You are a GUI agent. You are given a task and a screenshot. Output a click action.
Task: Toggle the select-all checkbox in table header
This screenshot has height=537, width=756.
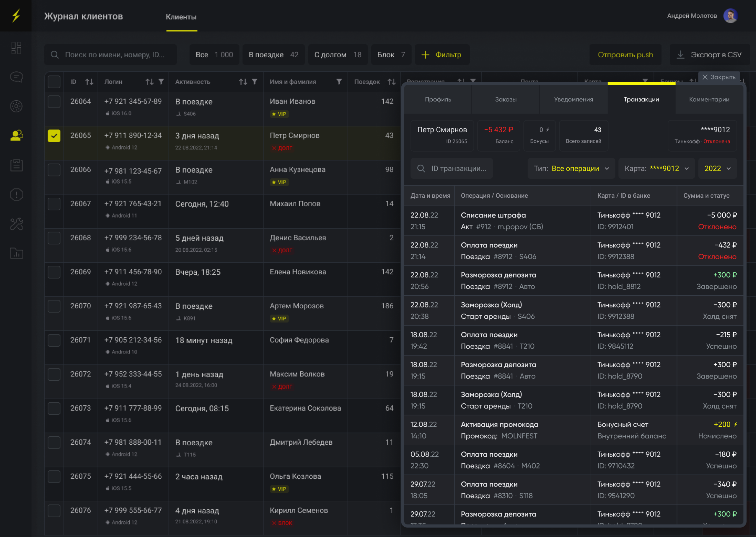pos(54,82)
